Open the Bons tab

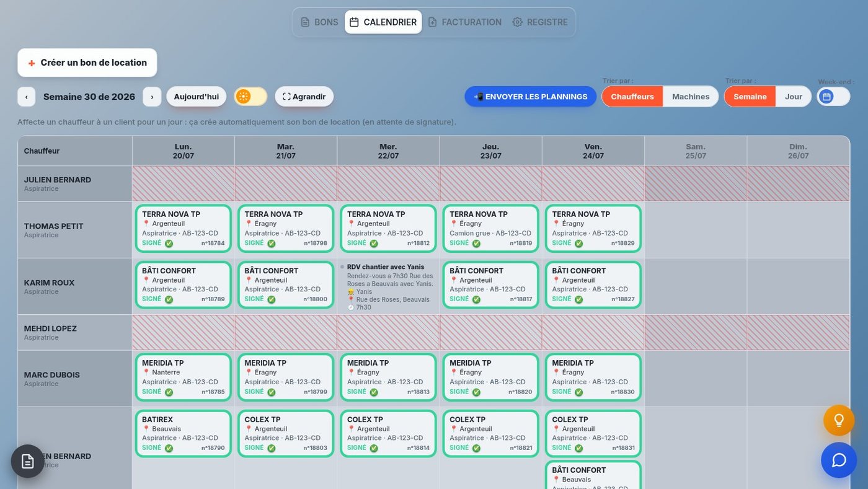pos(319,22)
